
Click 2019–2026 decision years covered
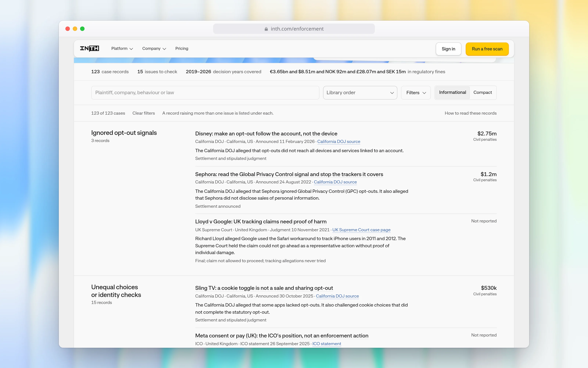pos(223,72)
